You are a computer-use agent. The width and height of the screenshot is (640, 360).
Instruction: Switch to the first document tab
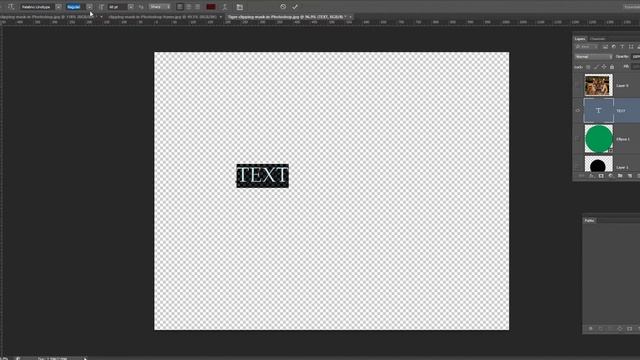coord(47,17)
